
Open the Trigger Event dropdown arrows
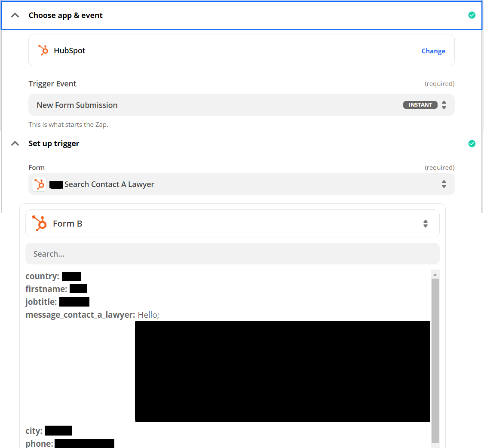click(444, 105)
